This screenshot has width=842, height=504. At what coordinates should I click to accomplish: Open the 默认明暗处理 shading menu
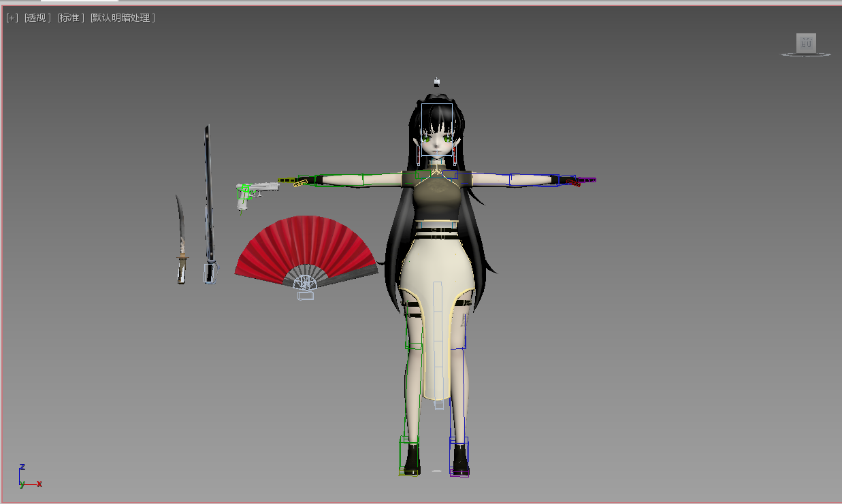pos(123,18)
